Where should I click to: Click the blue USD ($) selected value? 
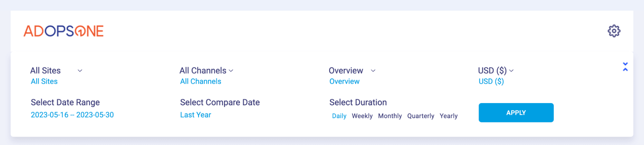(x=491, y=81)
